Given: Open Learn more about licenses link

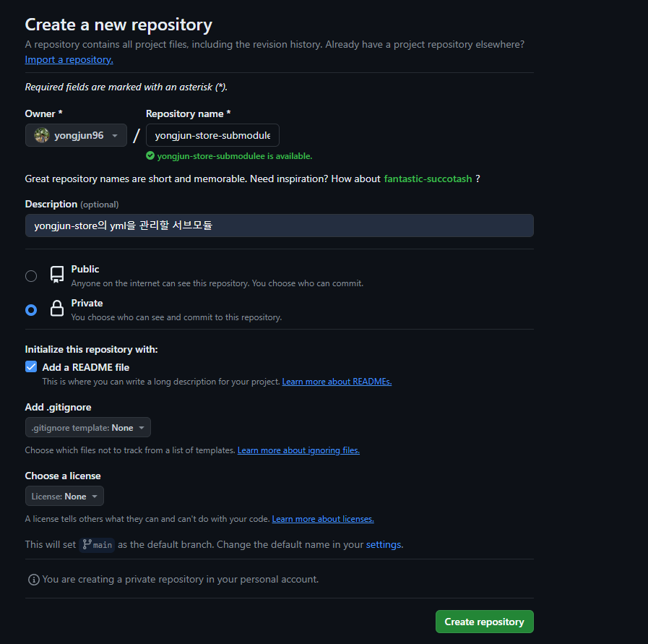Looking at the screenshot, I should tap(323, 519).
